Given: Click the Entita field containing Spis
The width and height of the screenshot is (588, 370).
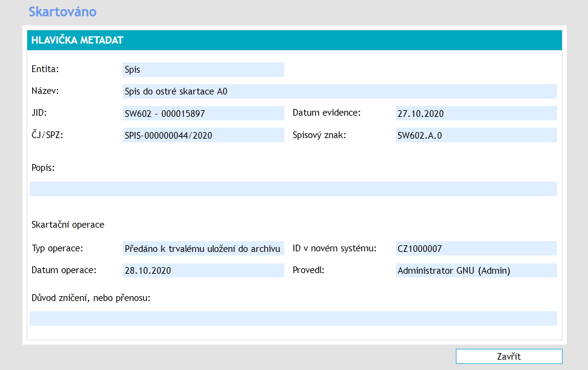Looking at the screenshot, I should (202, 70).
